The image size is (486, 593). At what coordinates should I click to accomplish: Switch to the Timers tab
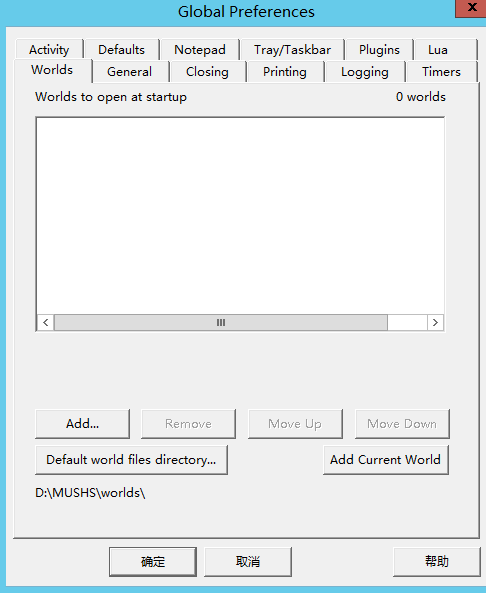point(441,71)
